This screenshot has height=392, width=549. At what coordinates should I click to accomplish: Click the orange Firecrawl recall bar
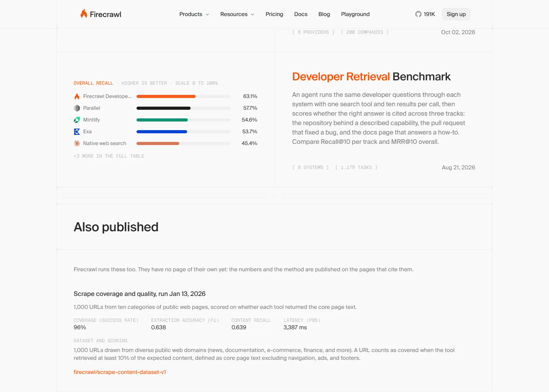166,96
